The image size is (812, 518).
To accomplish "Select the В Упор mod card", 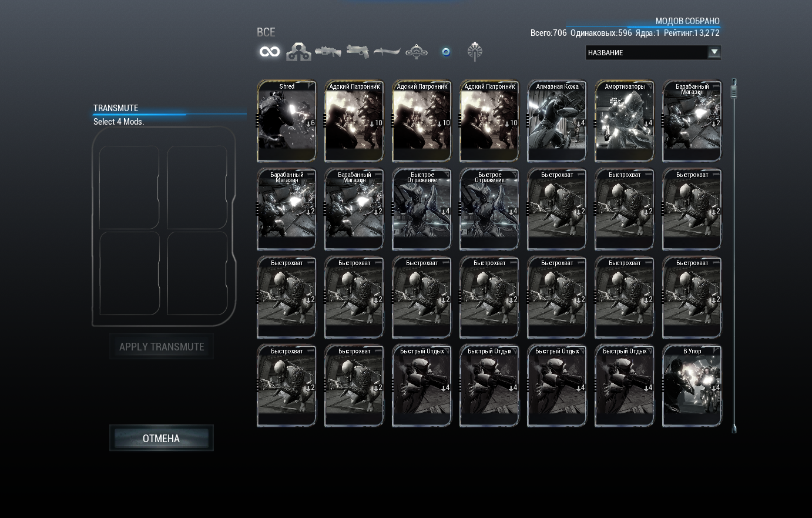I will (x=692, y=386).
